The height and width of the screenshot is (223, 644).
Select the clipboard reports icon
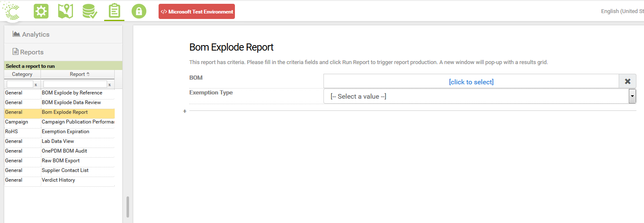point(114,11)
